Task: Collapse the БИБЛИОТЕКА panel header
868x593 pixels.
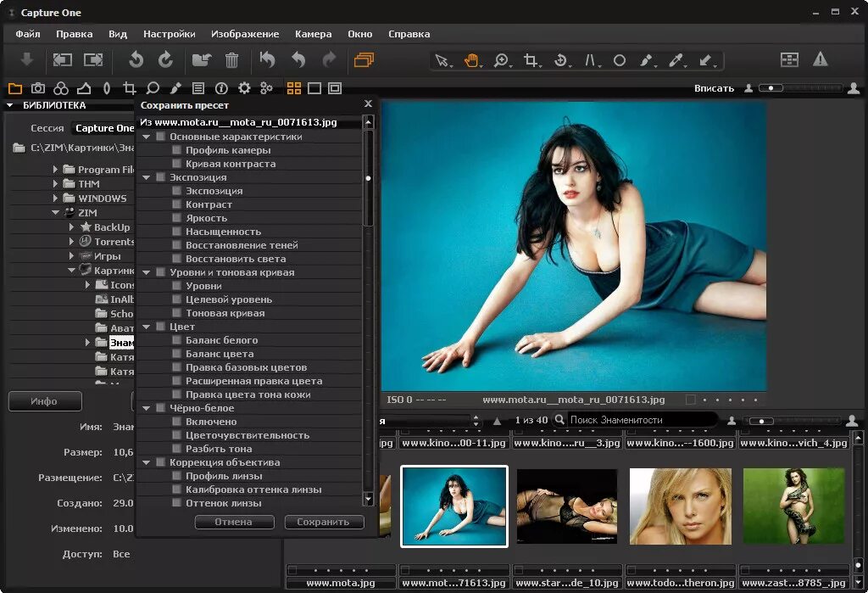Action: (9, 105)
